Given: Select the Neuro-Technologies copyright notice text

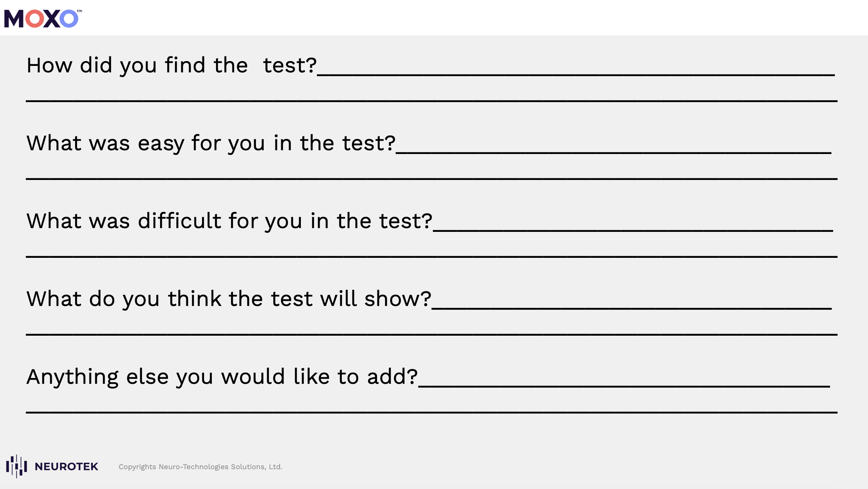Looking at the screenshot, I should [200, 467].
